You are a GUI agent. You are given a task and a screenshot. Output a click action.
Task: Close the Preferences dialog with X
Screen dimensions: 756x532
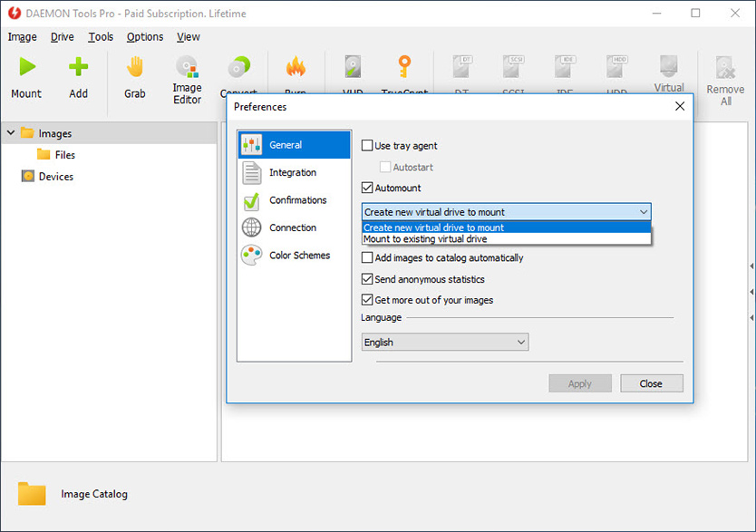[x=680, y=106]
